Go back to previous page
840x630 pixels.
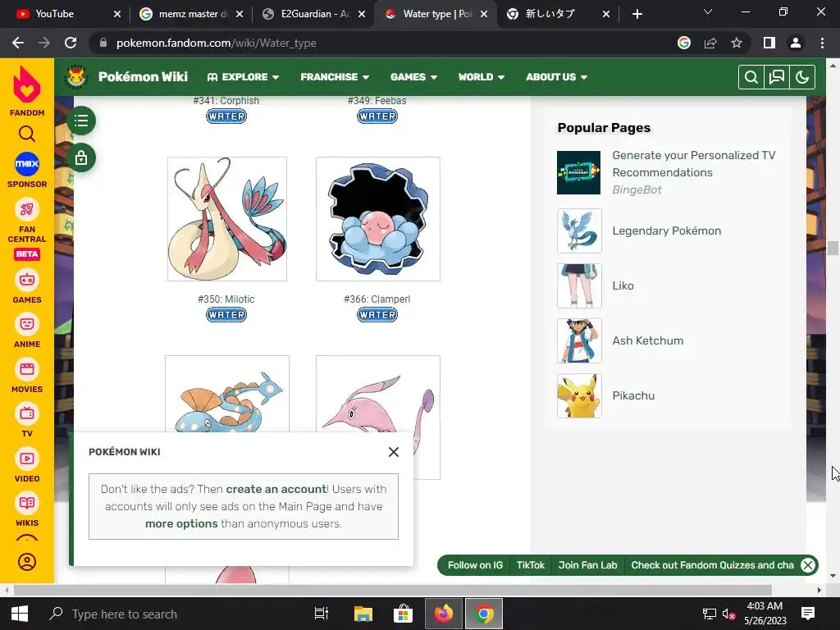(18, 43)
